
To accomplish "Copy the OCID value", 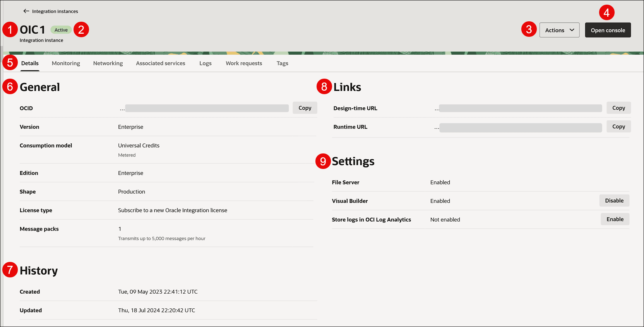I will coord(305,108).
